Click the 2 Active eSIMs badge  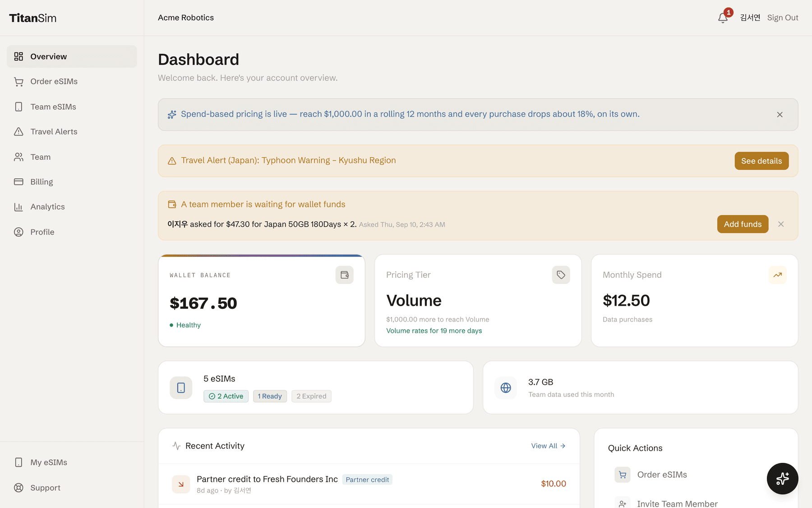point(226,396)
